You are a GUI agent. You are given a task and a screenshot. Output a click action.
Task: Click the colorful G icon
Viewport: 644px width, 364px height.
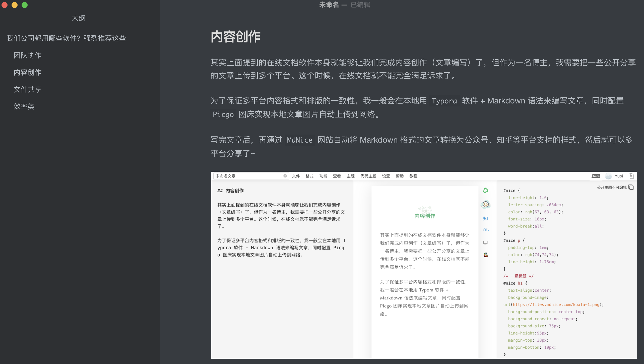tap(486, 255)
